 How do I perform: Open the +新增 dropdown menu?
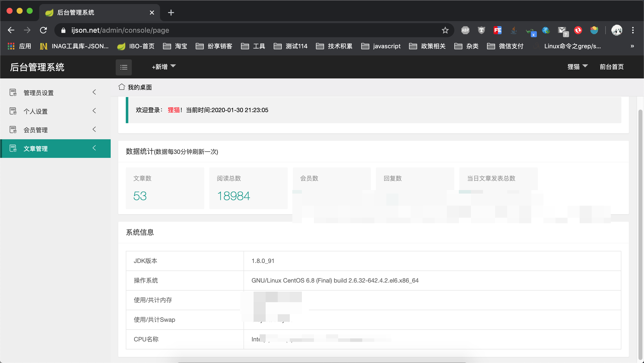pyautogui.click(x=164, y=67)
